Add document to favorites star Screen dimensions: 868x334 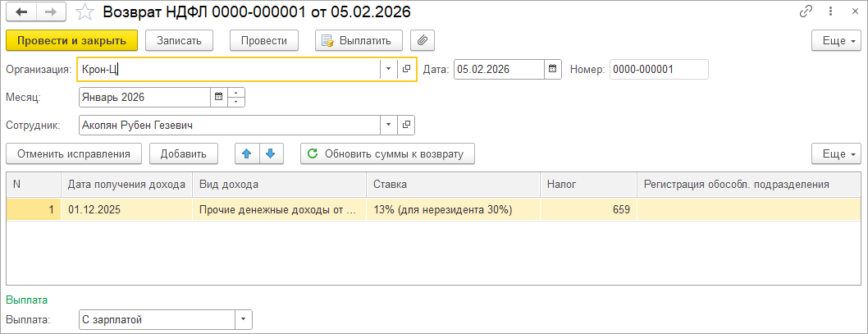84,12
